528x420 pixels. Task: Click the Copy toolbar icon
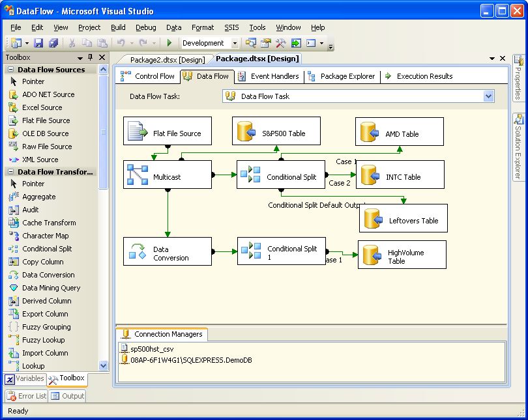(x=87, y=43)
